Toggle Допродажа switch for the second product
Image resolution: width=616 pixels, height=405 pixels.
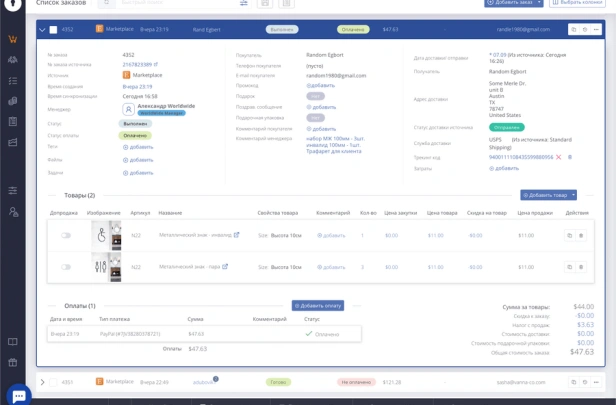click(66, 267)
